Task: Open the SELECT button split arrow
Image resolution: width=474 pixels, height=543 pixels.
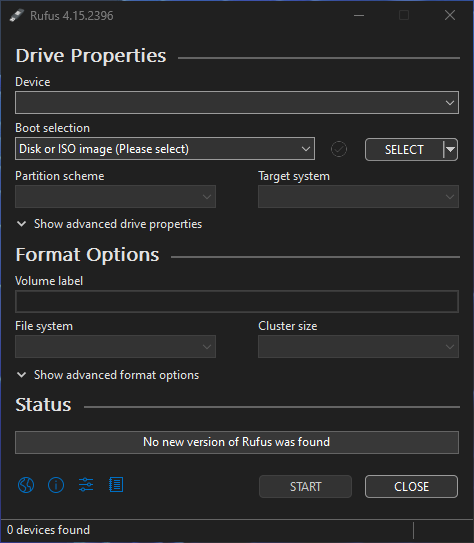Action: tap(450, 150)
